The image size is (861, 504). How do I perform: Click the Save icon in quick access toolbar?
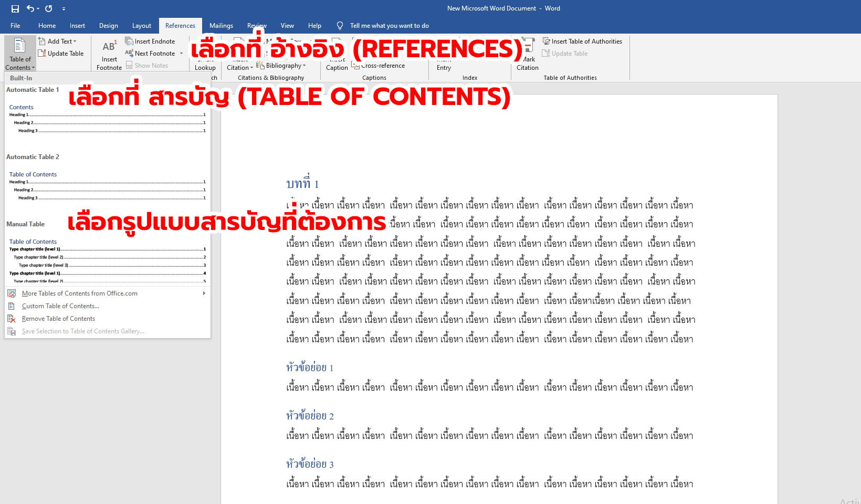(15, 8)
